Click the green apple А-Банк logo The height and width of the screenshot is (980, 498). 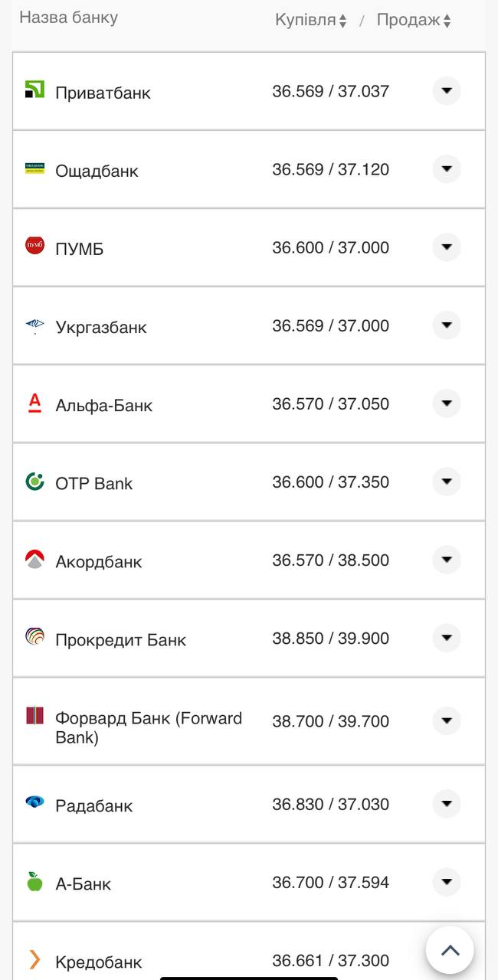click(34, 882)
